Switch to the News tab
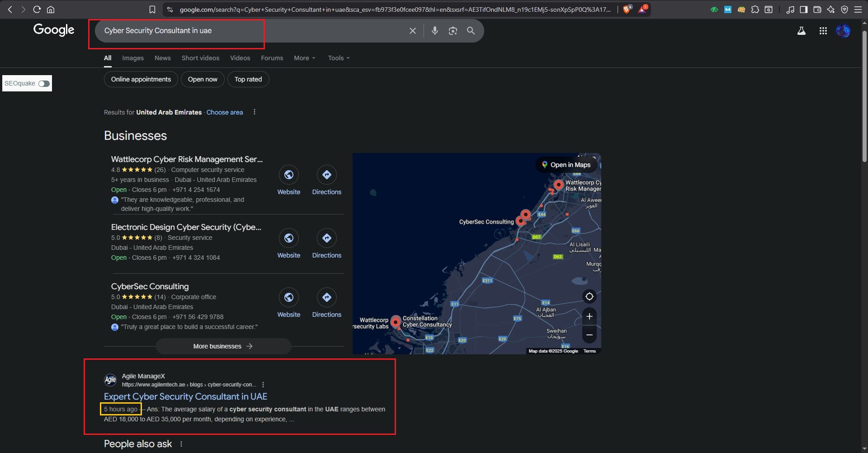The image size is (868, 453). (162, 58)
